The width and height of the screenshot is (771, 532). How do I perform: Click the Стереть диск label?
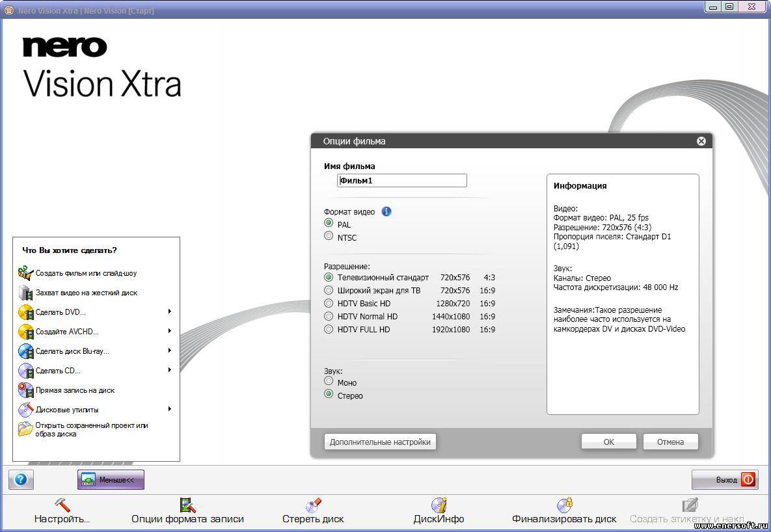[313, 519]
